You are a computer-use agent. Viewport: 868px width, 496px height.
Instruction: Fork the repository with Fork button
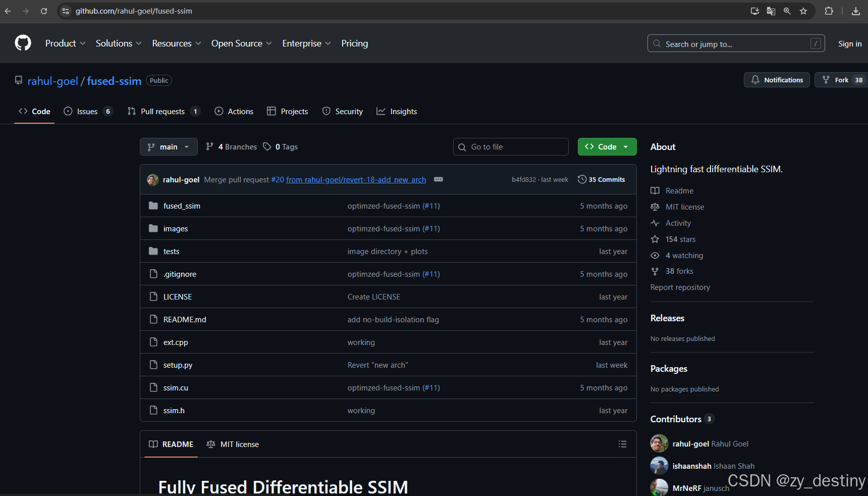[x=841, y=80]
